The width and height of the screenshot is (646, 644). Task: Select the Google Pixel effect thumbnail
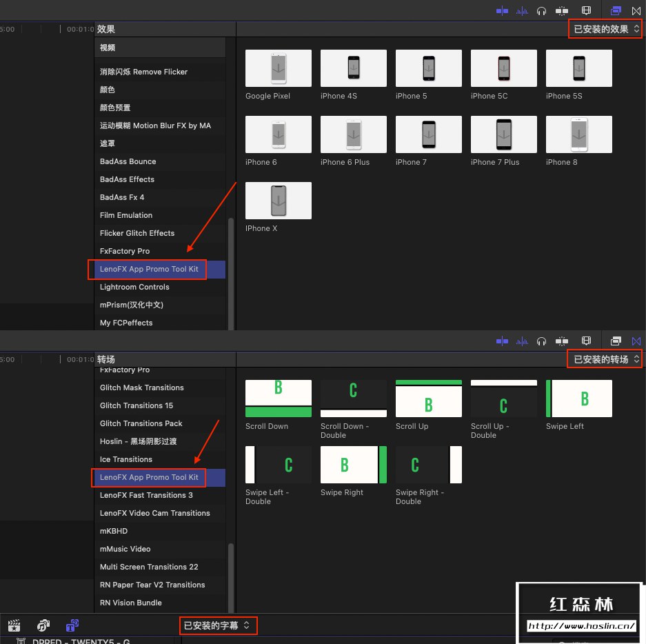tap(279, 68)
